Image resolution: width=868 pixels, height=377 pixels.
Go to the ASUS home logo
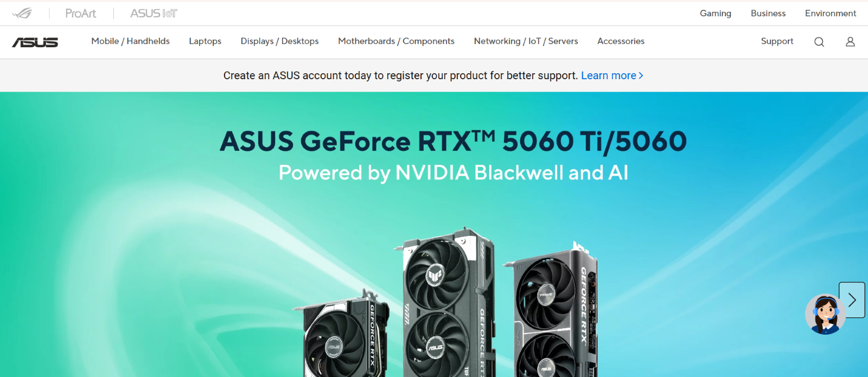(35, 42)
